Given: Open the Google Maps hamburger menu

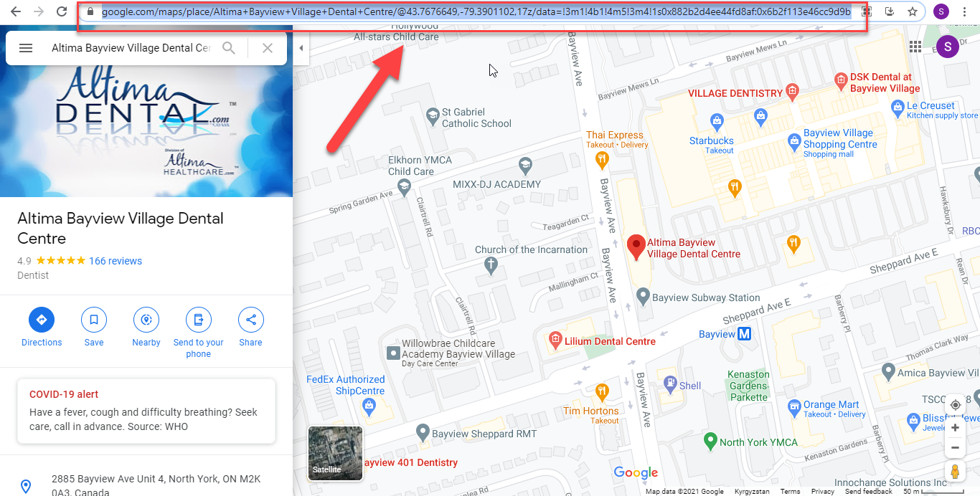Looking at the screenshot, I should tap(26, 48).
